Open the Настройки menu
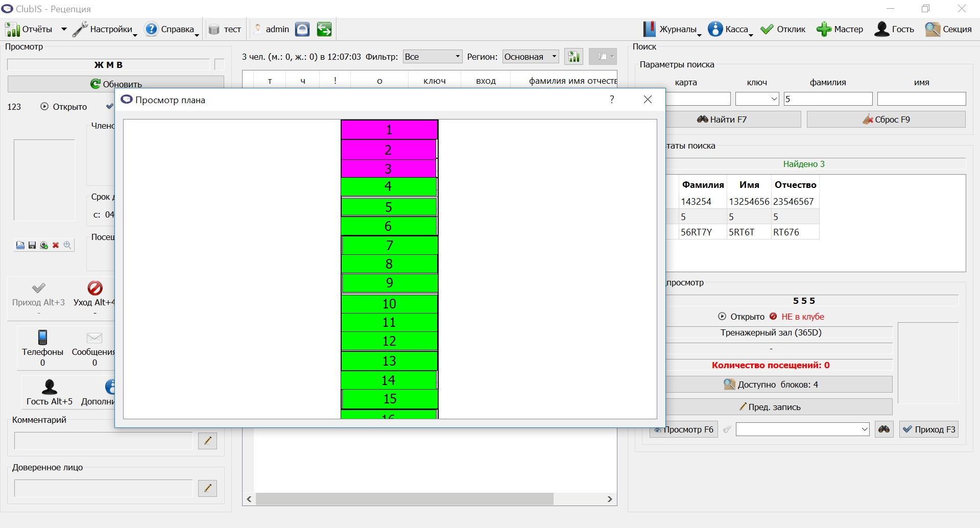This screenshot has height=528, width=980. [105, 29]
